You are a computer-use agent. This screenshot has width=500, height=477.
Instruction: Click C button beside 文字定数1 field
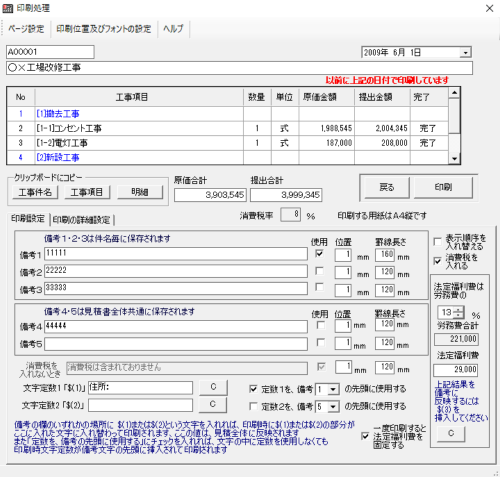pyautogui.click(x=213, y=387)
